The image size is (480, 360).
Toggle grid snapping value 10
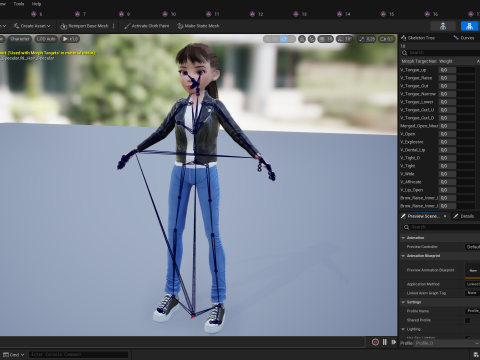(325, 39)
